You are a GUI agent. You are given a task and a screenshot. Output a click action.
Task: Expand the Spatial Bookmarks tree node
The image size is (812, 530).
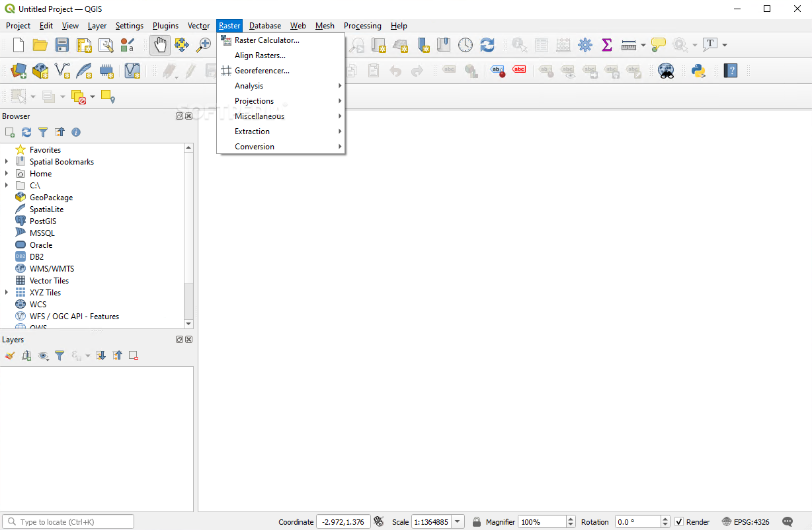[x=7, y=162]
